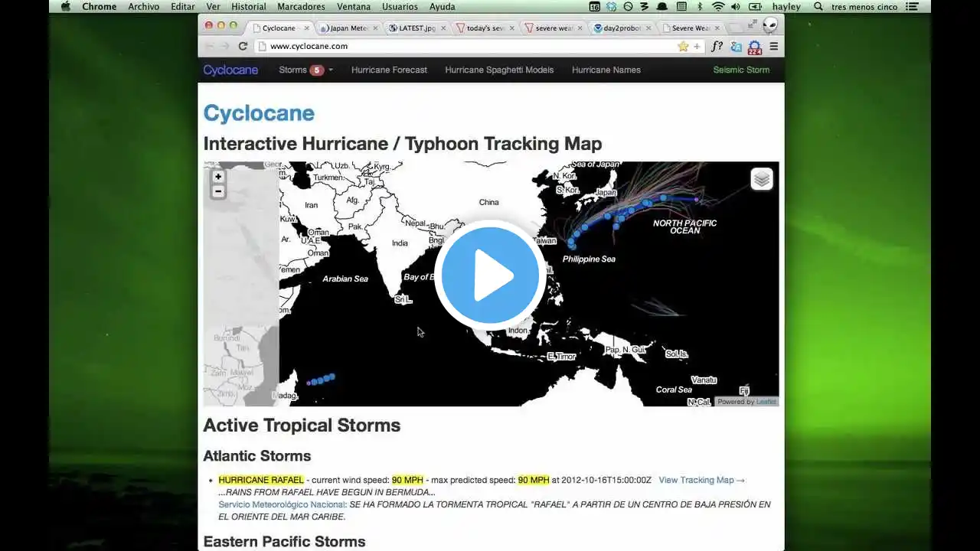The image size is (980, 551).
Task: Open the Notification Center list icon
Action: (x=912, y=6)
